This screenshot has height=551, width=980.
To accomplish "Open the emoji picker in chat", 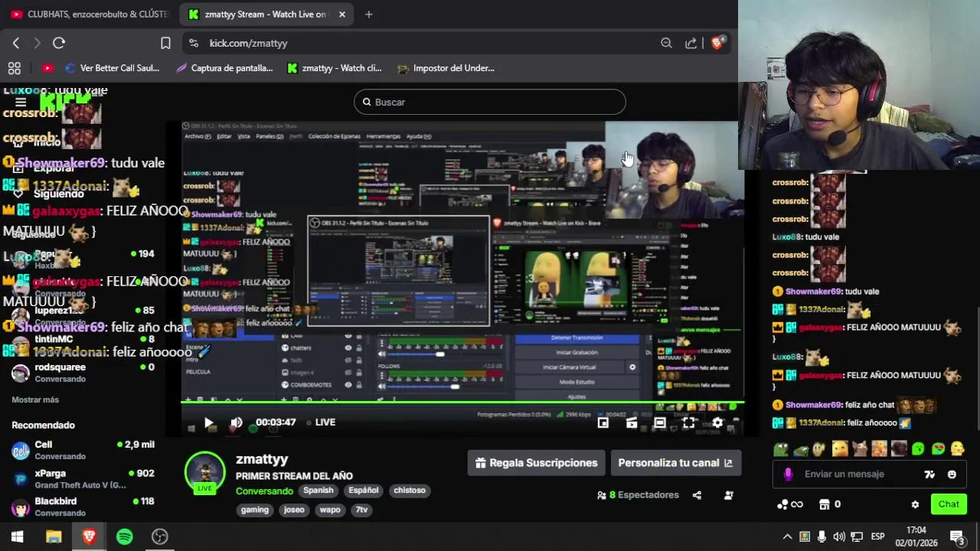I will [x=952, y=474].
